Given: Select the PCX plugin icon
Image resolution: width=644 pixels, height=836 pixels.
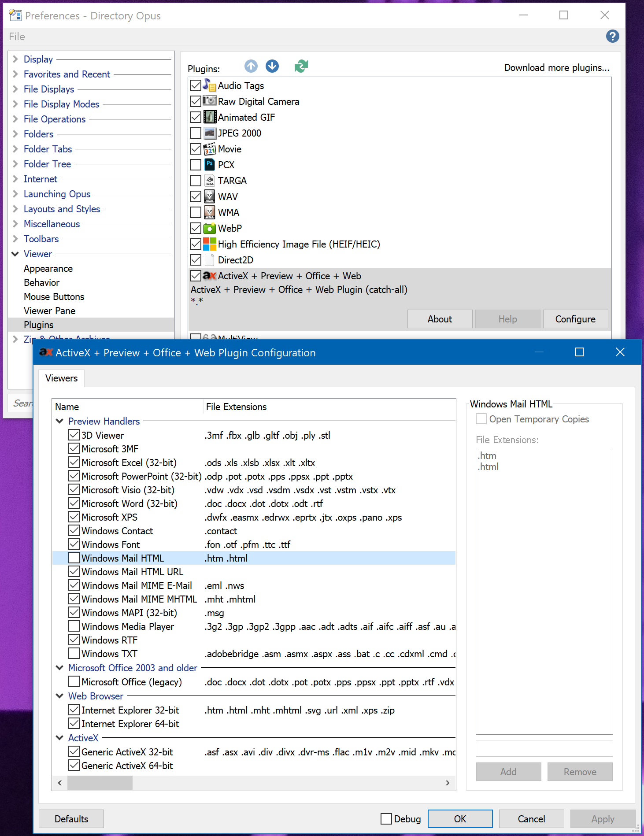Looking at the screenshot, I should (209, 164).
